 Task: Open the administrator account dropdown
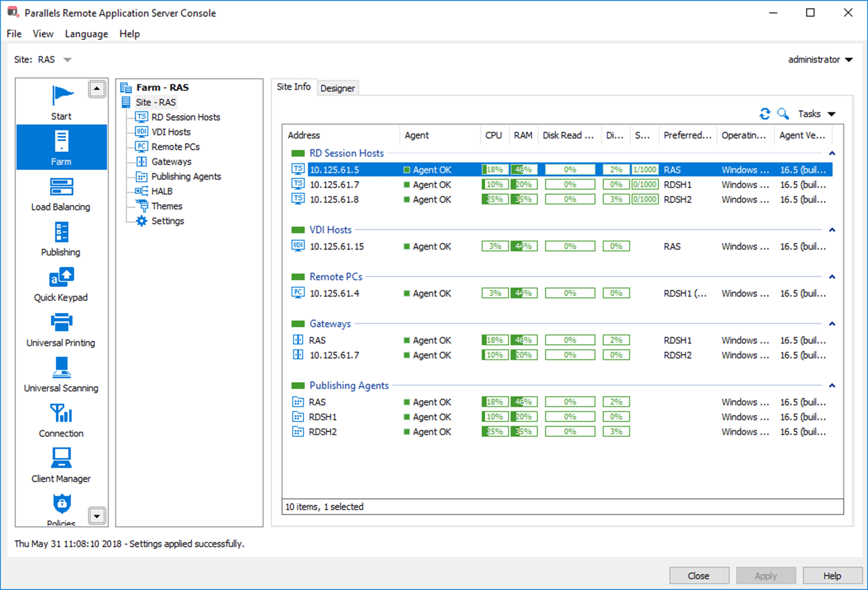coord(821,60)
